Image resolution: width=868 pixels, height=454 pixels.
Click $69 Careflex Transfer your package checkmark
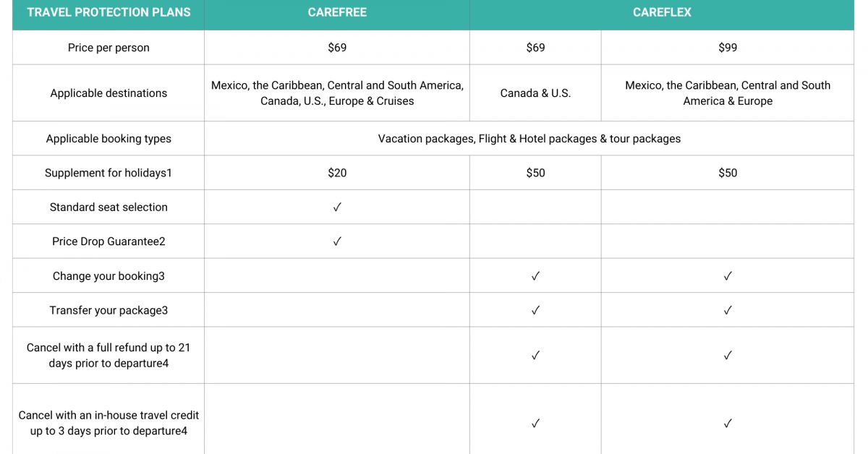535,310
